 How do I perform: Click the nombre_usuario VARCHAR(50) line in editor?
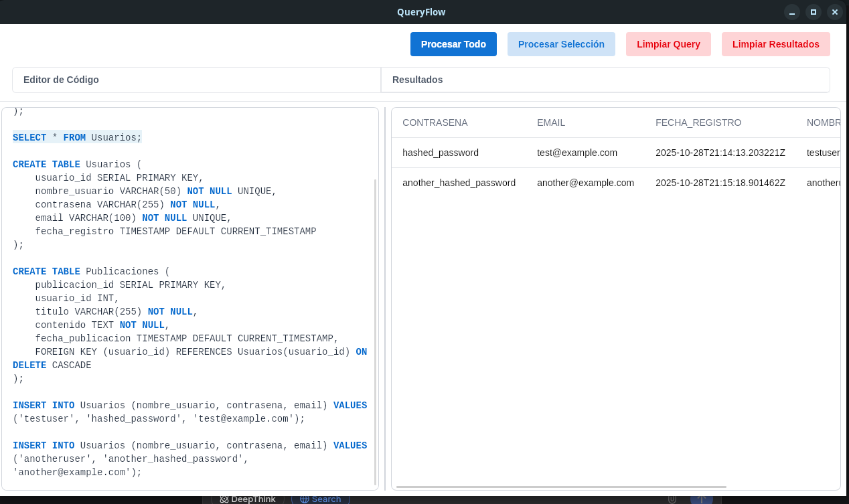(156, 191)
